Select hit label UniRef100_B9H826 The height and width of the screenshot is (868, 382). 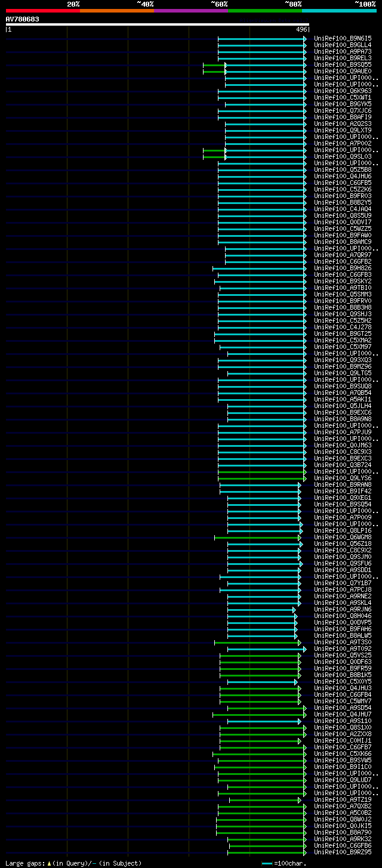pyautogui.click(x=343, y=268)
